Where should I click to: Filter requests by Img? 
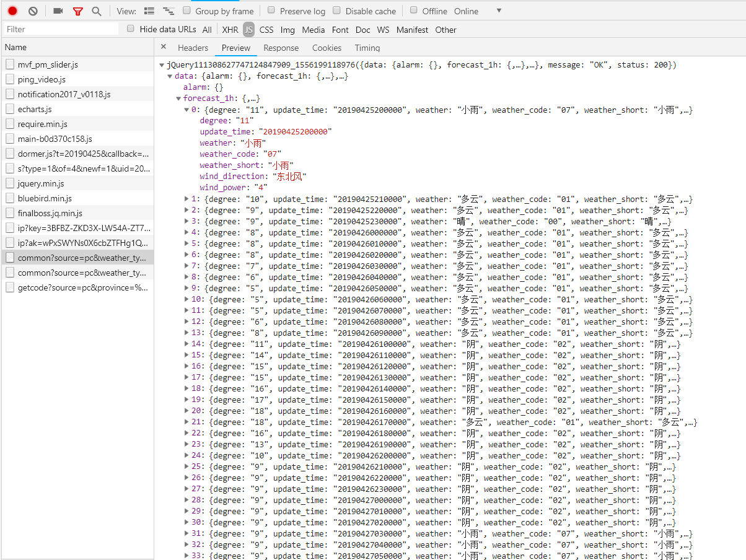tap(287, 30)
